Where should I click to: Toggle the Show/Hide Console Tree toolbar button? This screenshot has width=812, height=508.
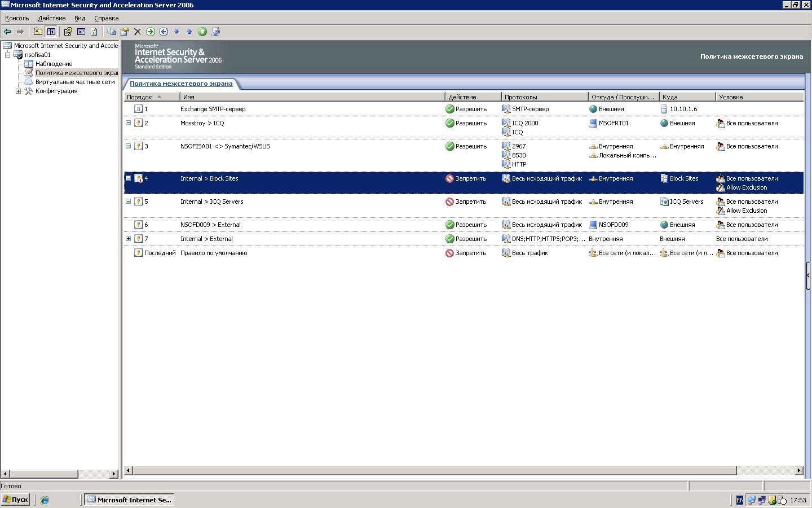pyautogui.click(x=51, y=32)
